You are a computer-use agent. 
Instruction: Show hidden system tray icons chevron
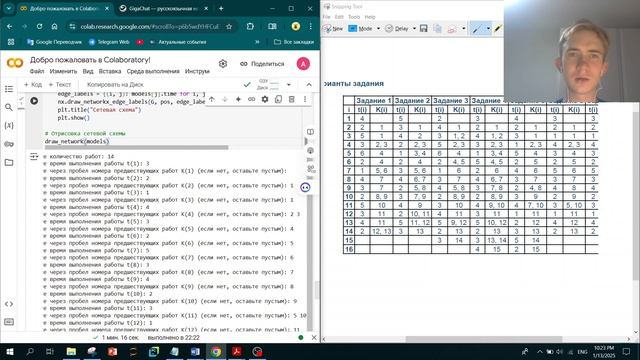pos(540,351)
